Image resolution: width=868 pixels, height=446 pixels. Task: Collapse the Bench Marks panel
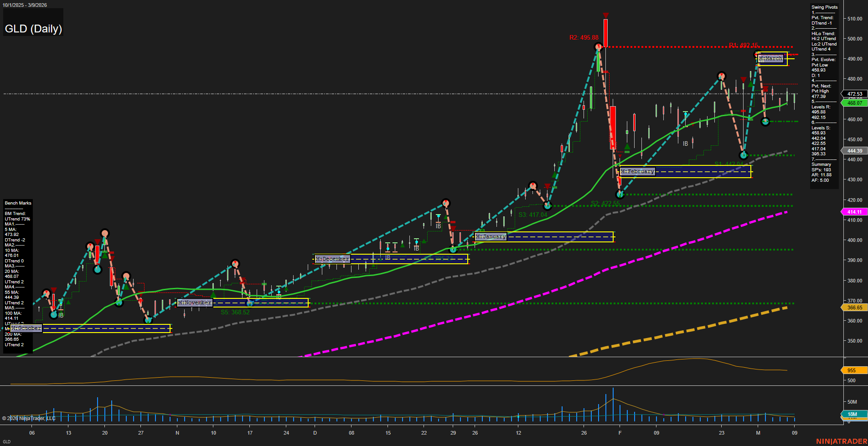coord(17,203)
